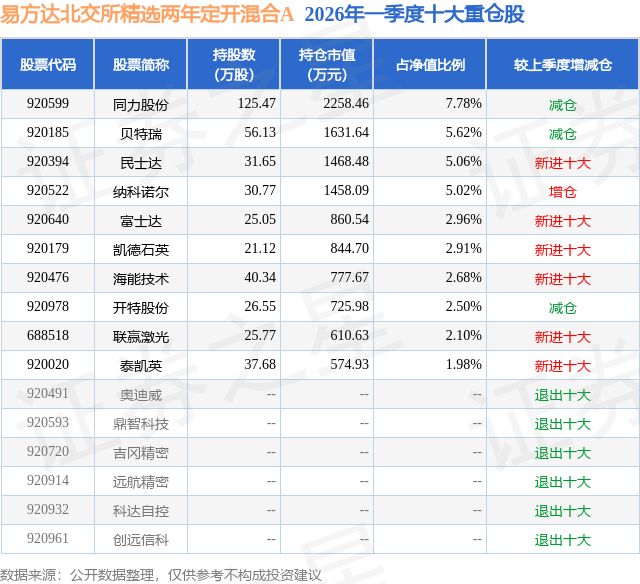Select stock code 920599

tap(48, 104)
